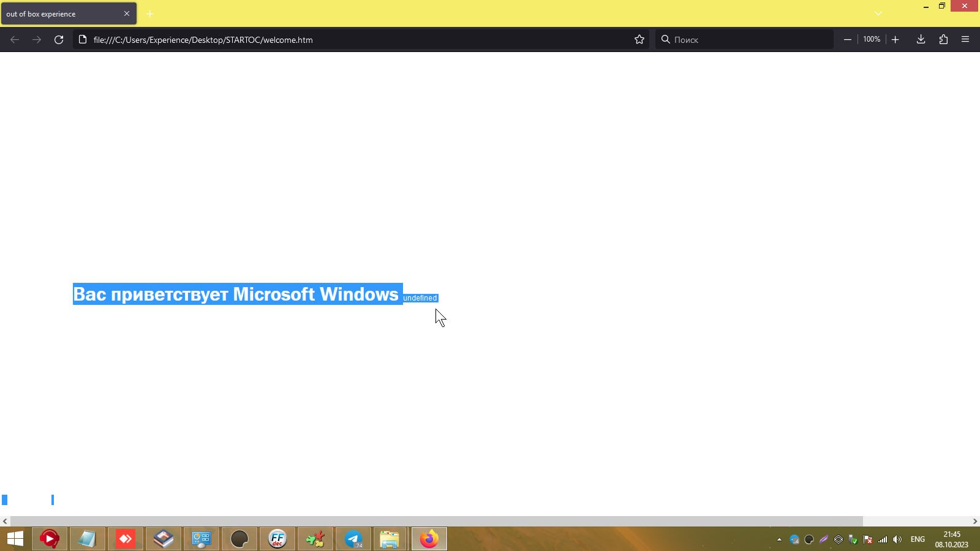Image resolution: width=980 pixels, height=551 pixels.
Task: Click the horizontal scrollbar thumb
Action: (436, 521)
